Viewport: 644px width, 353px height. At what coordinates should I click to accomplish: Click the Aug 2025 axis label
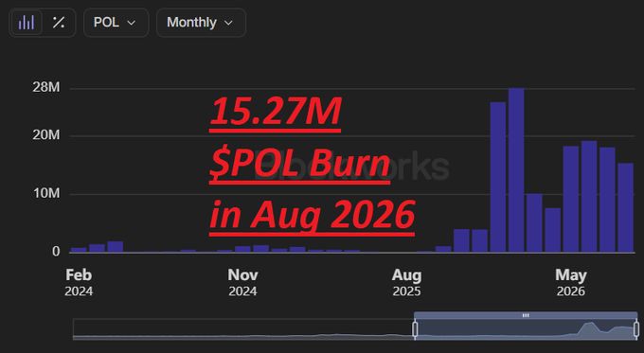click(x=406, y=282)
